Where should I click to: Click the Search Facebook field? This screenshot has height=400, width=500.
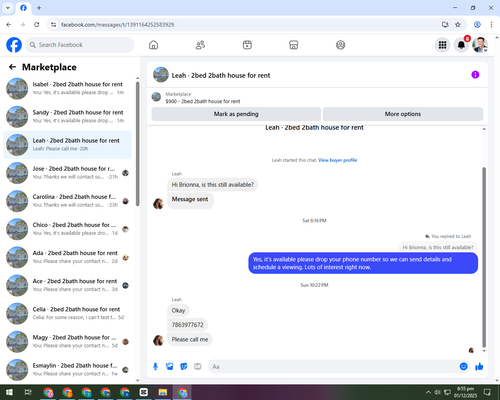point(80,45)
